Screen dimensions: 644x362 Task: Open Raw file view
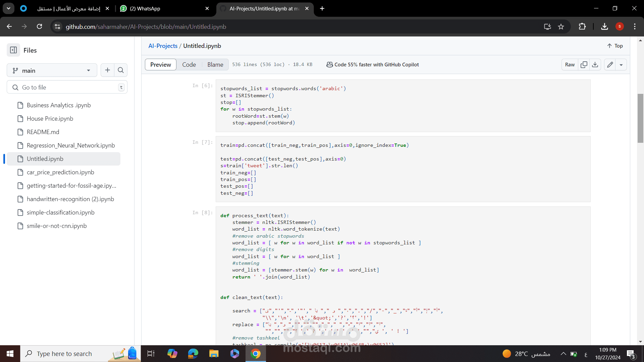tap(570, 65)
